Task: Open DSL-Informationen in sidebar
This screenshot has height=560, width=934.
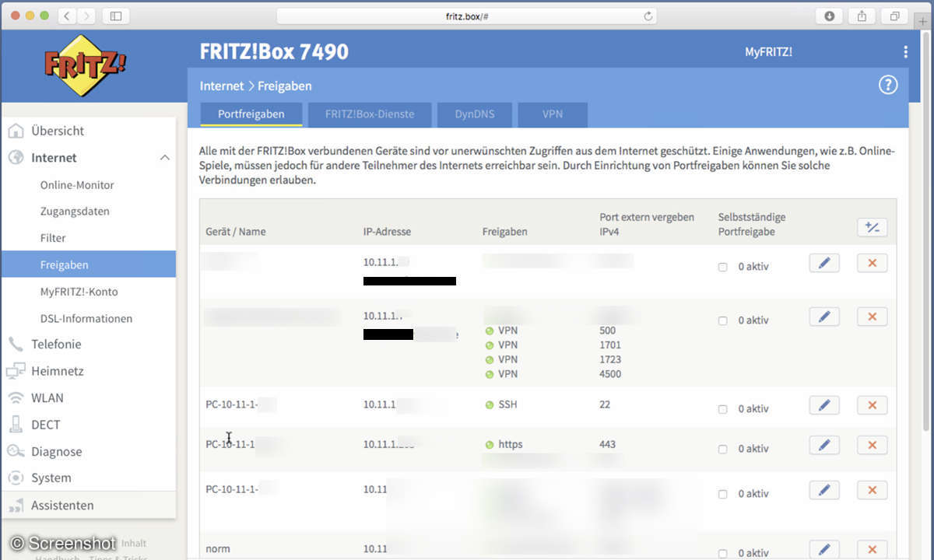Action: tap(86, 318)
